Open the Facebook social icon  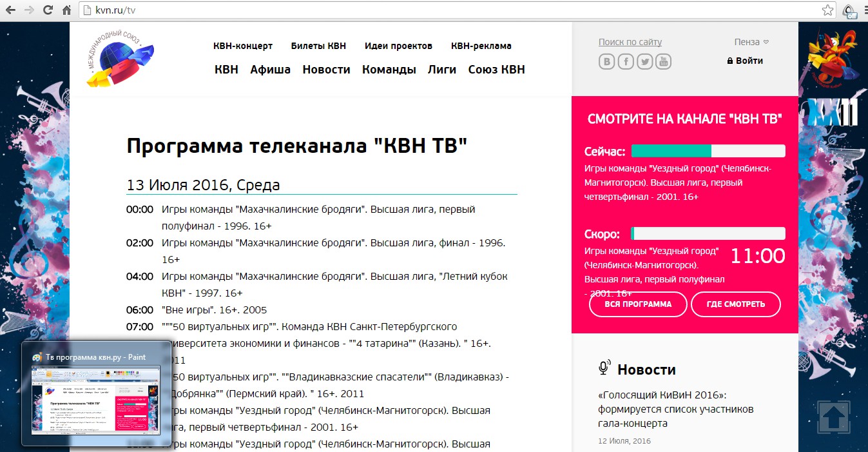click(626, 62)
